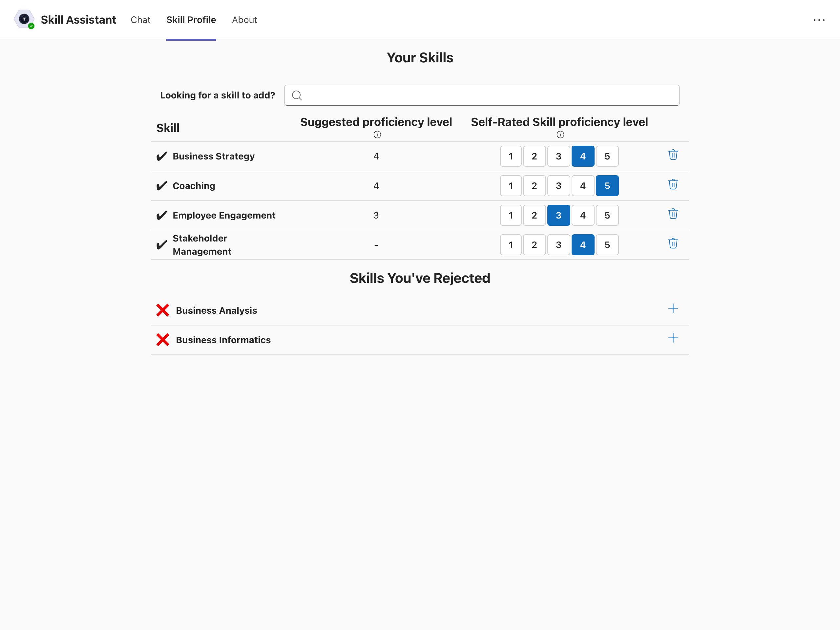840x630 pixels.
Task: Rate Coaching at level 1
Action: (511, 186)
